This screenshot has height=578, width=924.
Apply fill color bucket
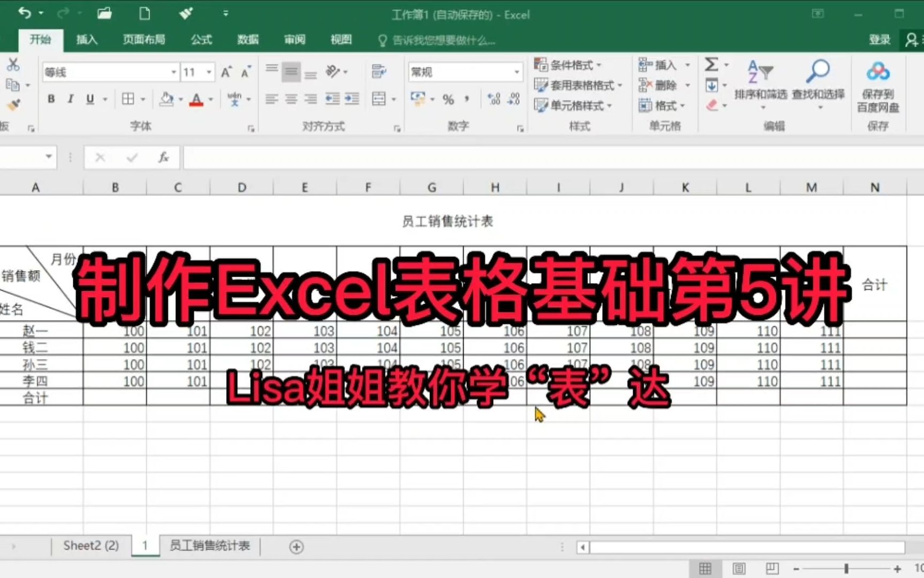tap(167, 99)
